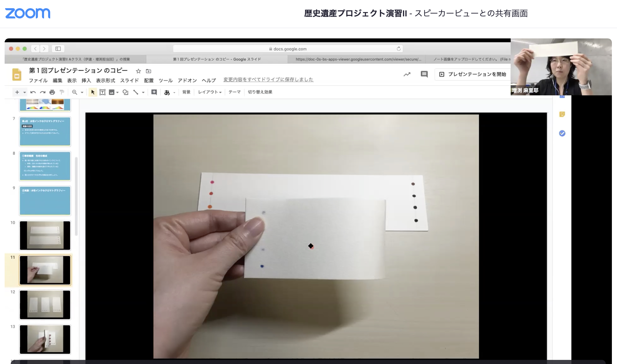617x364 pixels.
Task: Click the page reload icon in address bar
Action: pyautogui.click(x=399, y=49)
